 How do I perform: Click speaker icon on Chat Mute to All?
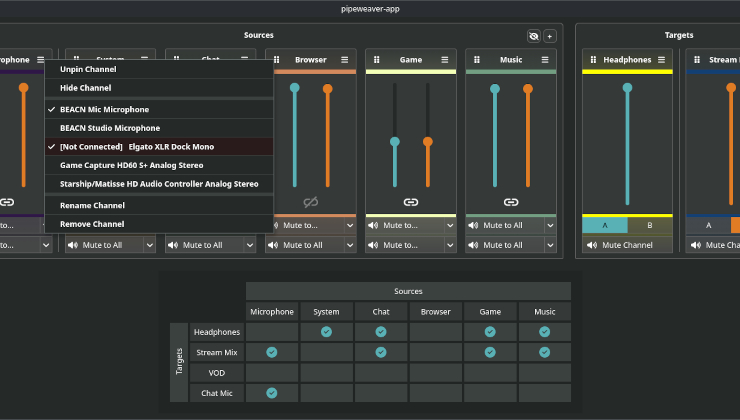tap(173, 245)
